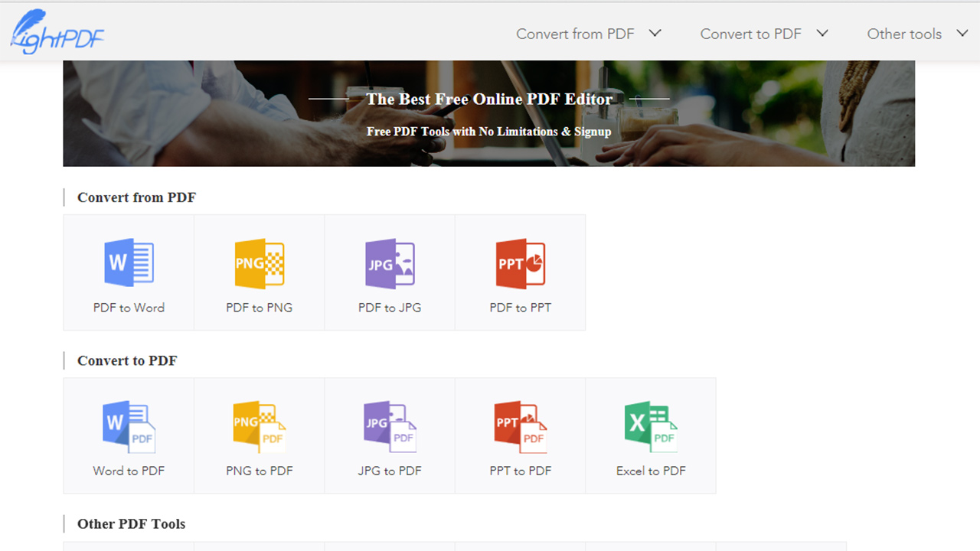Open the Other tools menu

click(x=904, y=34)
